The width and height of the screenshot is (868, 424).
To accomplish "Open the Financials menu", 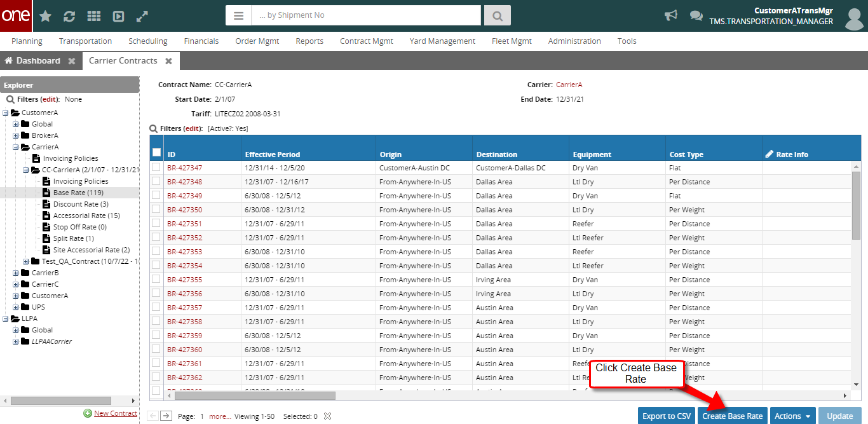I will point(201,41).
